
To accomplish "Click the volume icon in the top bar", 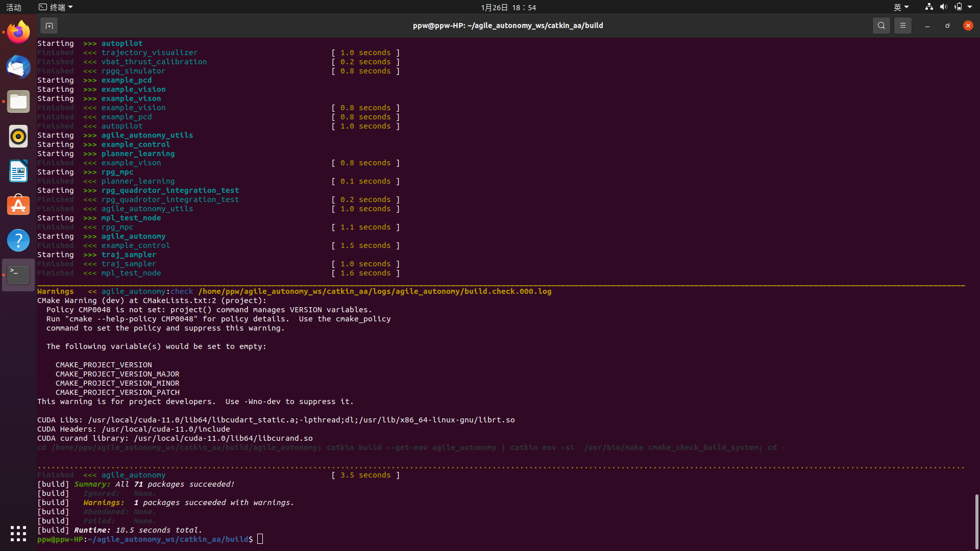I will pos(943,7).
